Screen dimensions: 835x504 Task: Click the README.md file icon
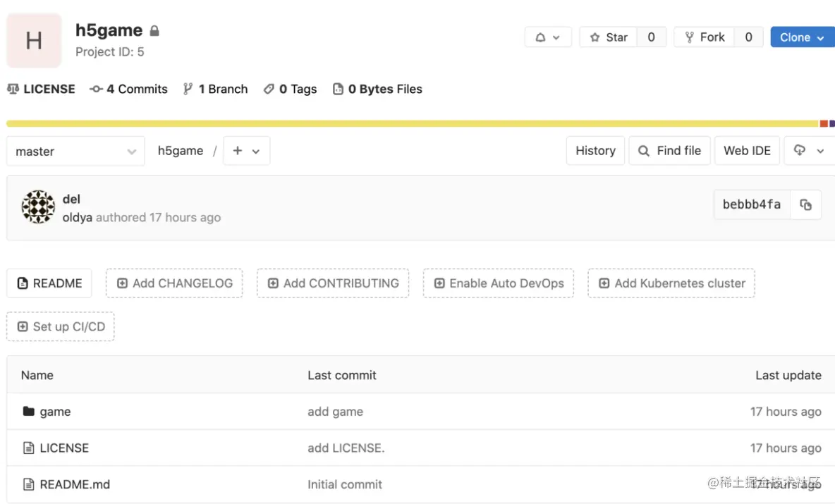click(x=29, y=485)
